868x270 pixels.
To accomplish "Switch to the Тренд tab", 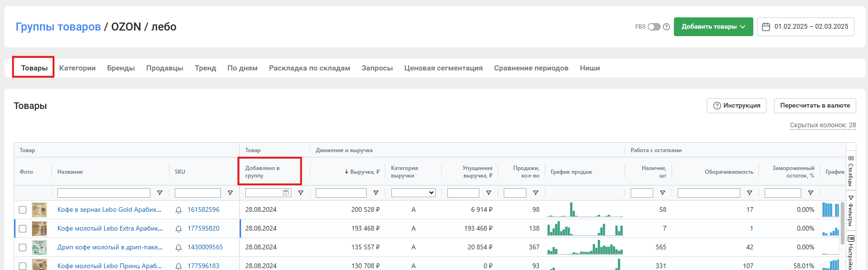I will pyautogui.click(x=205, y=68).
